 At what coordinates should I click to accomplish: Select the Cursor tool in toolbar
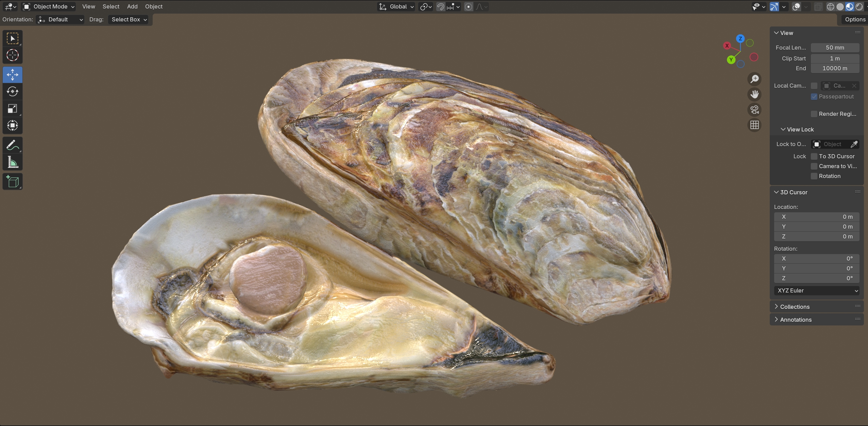(x=13, y=55)
